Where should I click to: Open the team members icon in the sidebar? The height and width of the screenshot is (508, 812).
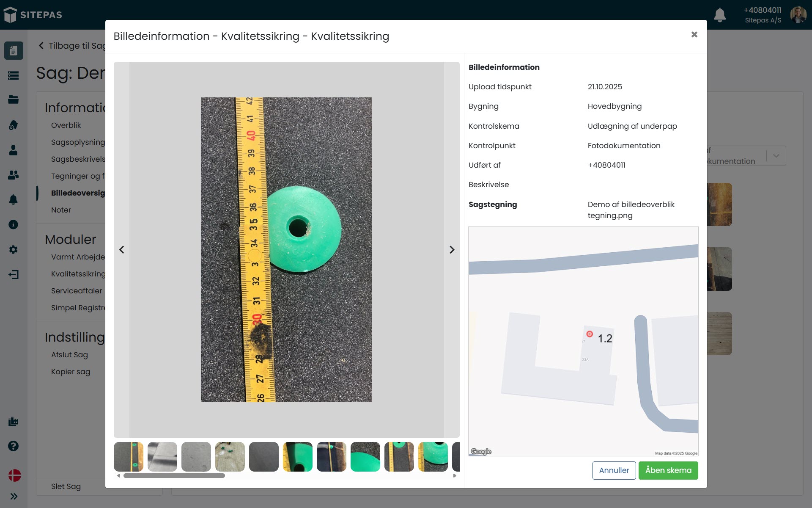coord(13,175)
